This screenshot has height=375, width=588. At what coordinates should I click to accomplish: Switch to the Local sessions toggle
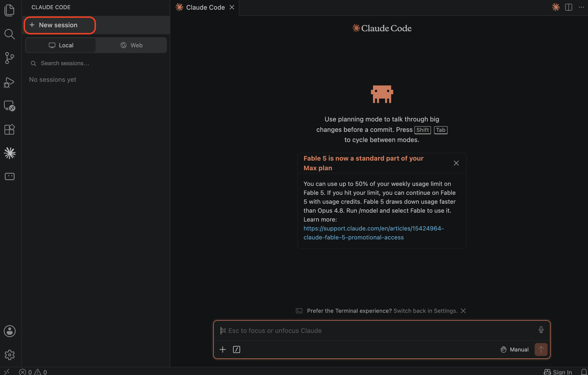(61, 45)
